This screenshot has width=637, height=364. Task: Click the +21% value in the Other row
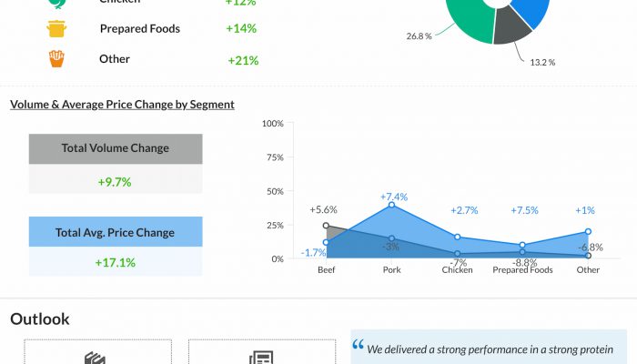click(243, 60)
